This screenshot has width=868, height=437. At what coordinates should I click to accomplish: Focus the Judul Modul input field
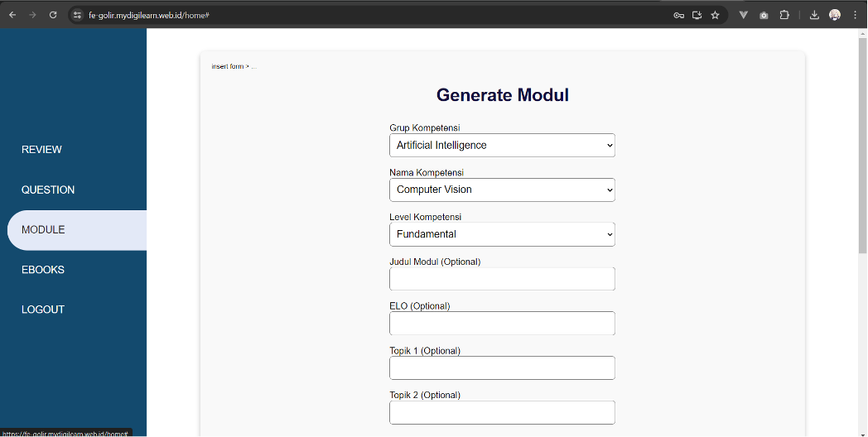pos(502,279)
